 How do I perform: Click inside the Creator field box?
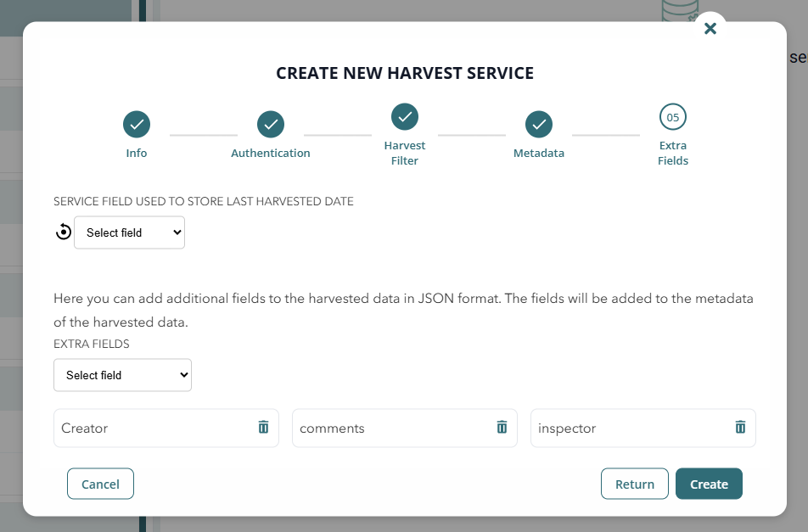click(x=153, y=428)
